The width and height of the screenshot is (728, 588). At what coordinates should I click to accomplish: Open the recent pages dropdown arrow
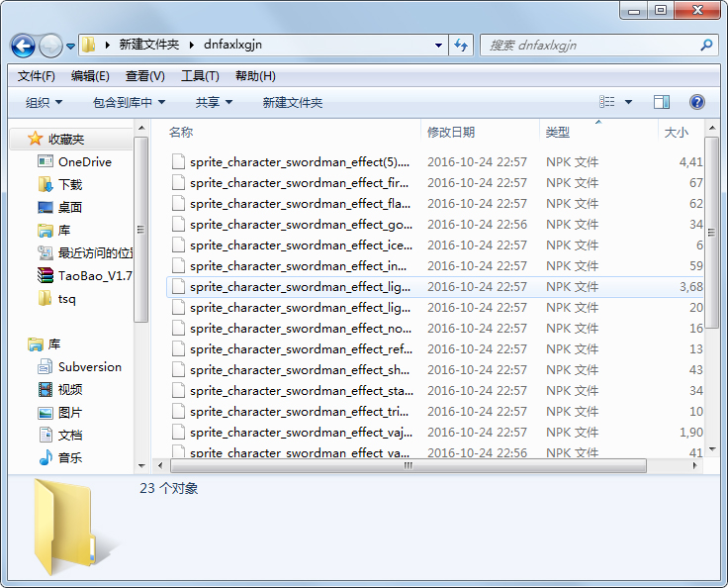(x=70, y=46)
